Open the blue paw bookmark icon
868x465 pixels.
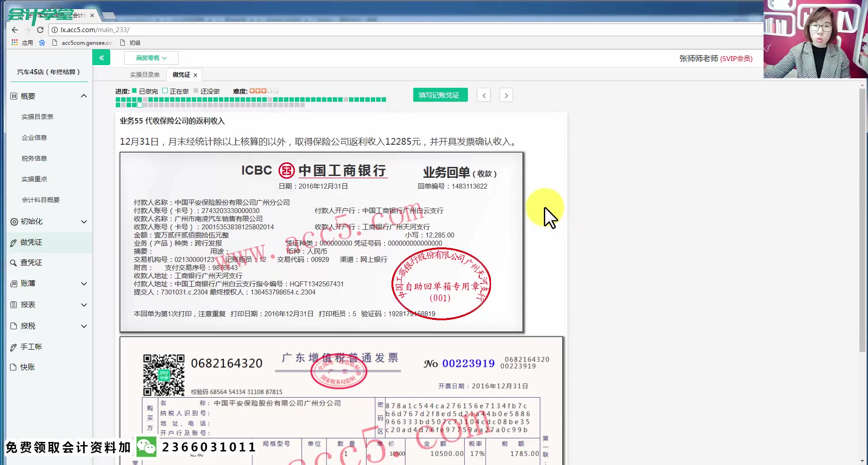(42, 43)
